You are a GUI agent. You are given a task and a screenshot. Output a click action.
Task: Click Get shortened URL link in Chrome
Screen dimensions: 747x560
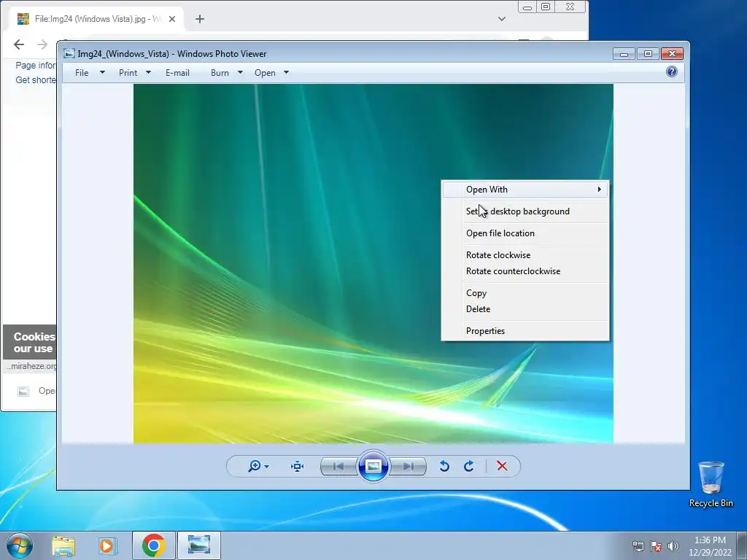pyautogui.click(x=35, y=80)
